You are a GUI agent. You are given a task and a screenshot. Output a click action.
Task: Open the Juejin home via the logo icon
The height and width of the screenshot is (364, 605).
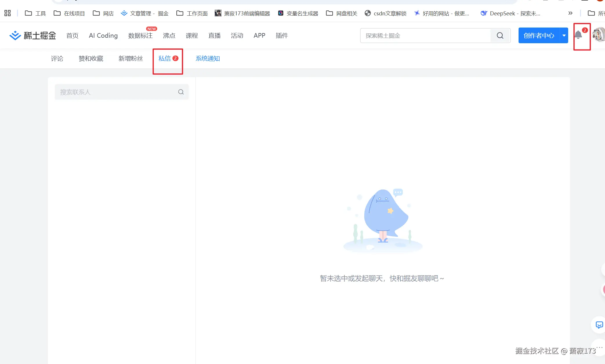pyautogui.click(x=15, y=35)
